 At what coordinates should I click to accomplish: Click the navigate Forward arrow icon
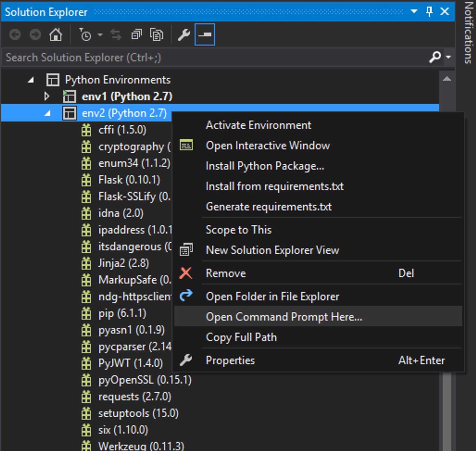tap(35, 34)
